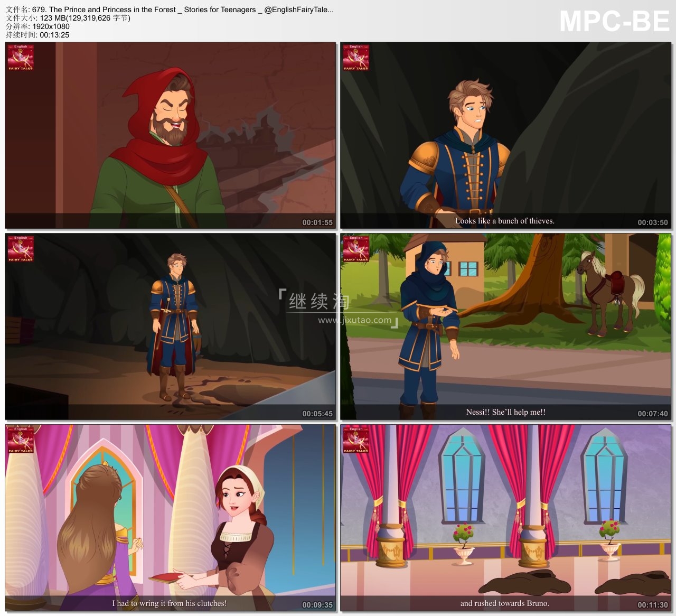Click the MPC-BE logo in the header
Screen dimensions: 676x616
coord(614,22)
